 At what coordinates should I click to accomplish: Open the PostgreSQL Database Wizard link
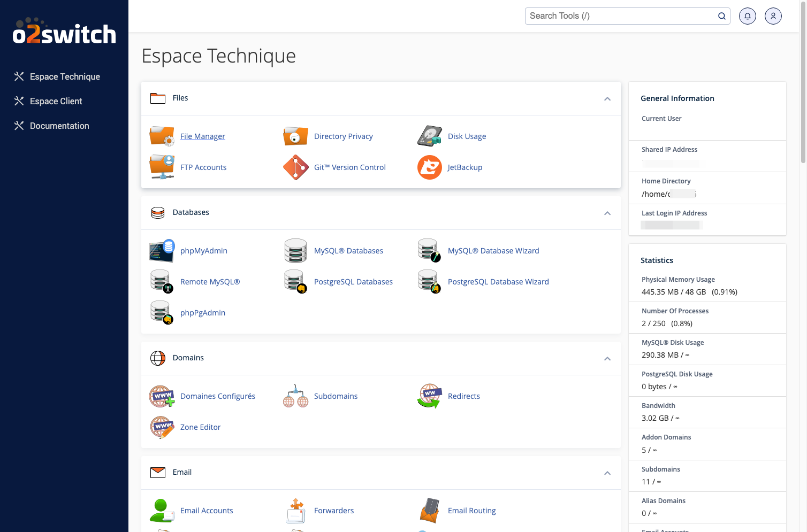(x=498, y=282)
